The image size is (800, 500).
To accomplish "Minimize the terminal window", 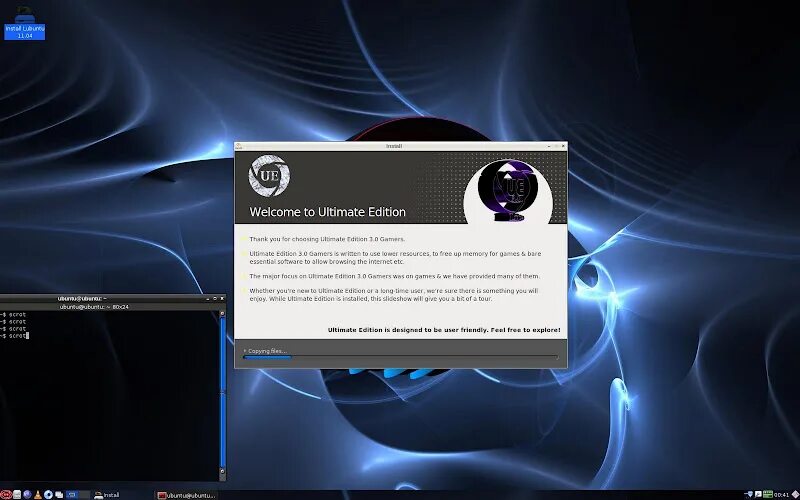I will tap(208, 299).
